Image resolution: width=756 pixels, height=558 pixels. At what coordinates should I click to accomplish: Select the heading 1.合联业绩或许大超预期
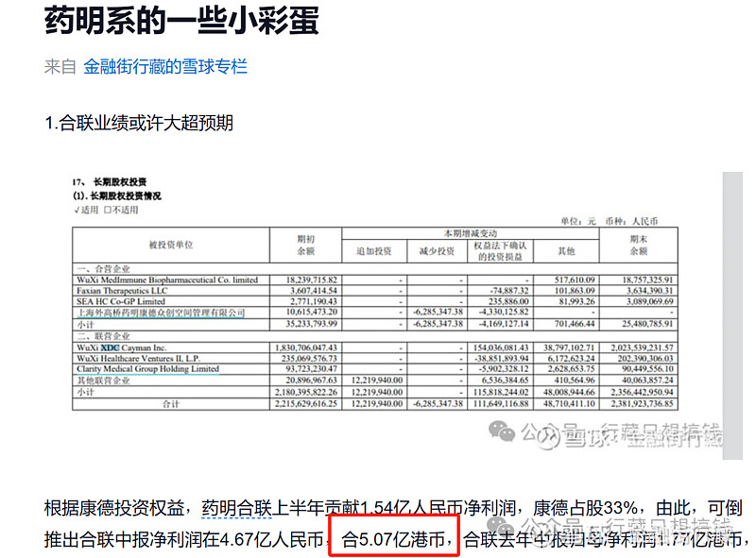point(139,123)
